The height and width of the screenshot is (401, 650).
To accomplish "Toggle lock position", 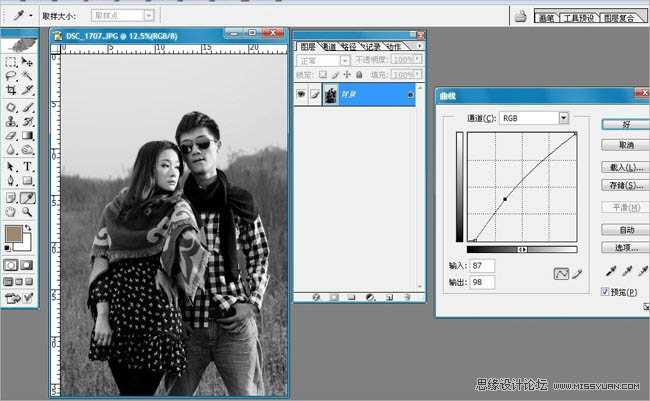I will [347, 75].
